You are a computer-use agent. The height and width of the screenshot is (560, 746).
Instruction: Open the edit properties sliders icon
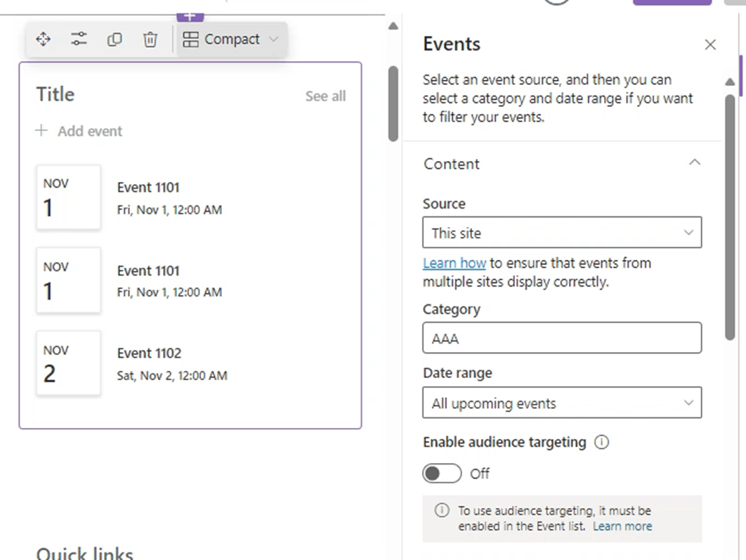click(x=79, y=39)
